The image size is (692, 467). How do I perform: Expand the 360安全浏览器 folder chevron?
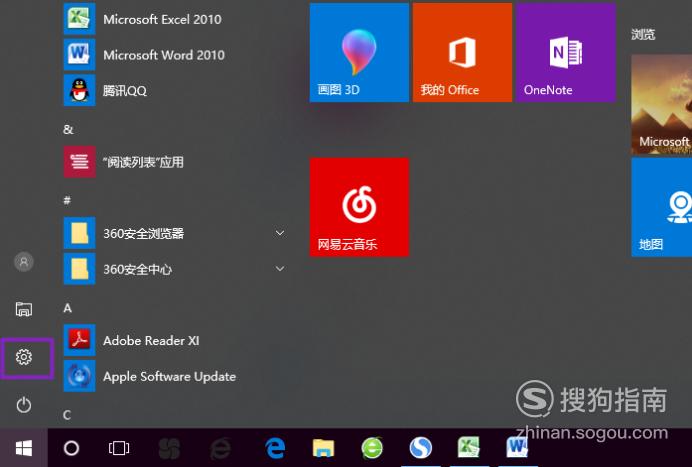[x=280, y=233]
